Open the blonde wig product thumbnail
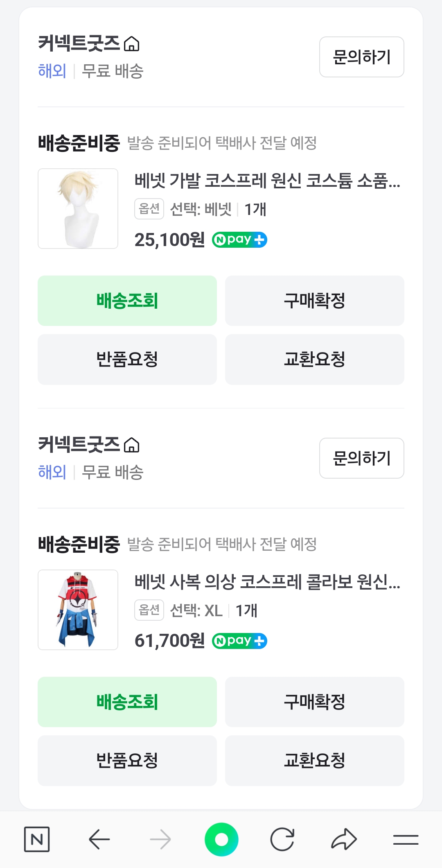 [78, 208]
